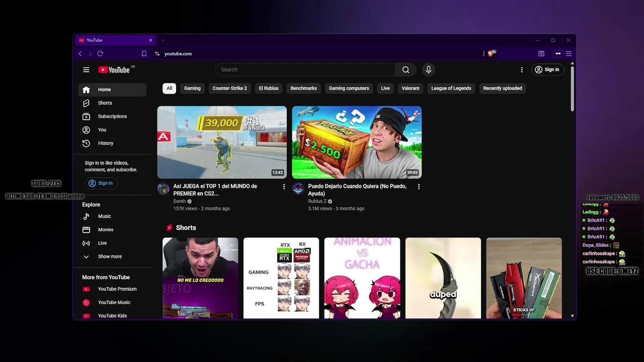Open the YouTube hamburger guide menu
This screenshot has height=362, width=644.
click(x=86, y=70)
